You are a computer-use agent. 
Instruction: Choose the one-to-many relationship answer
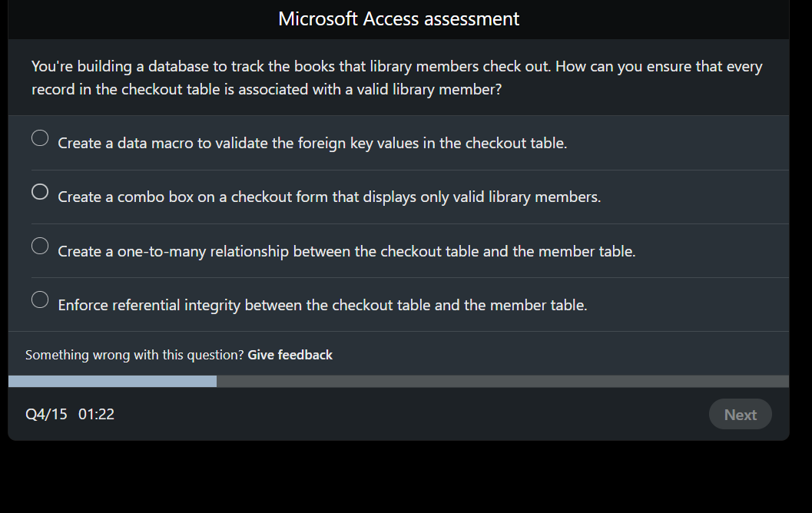39,246
